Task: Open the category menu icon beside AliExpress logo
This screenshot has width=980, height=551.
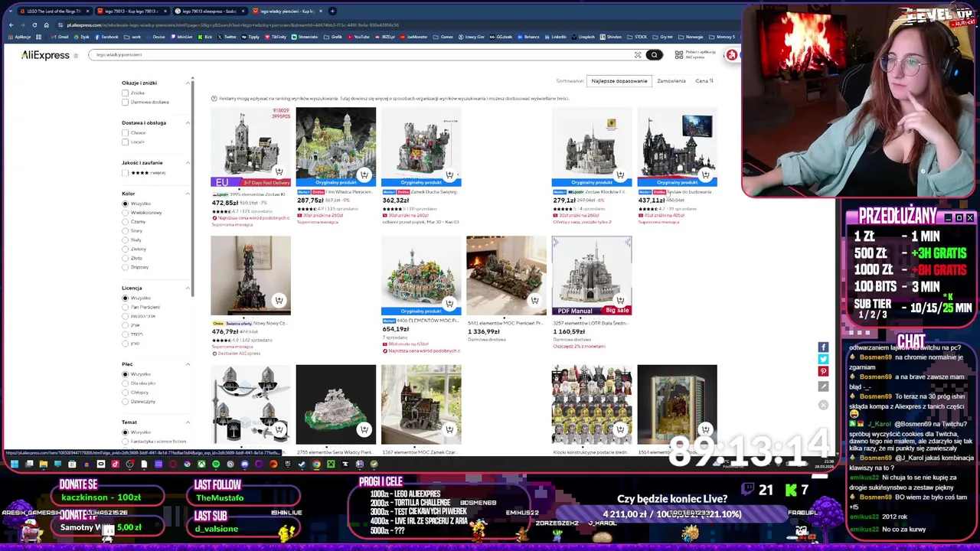Action: (75, 55)
